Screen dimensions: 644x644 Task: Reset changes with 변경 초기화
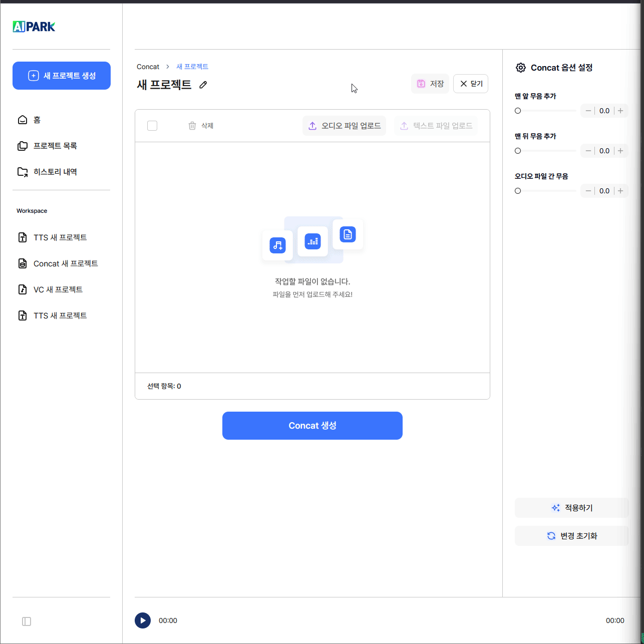click(572, 536)
